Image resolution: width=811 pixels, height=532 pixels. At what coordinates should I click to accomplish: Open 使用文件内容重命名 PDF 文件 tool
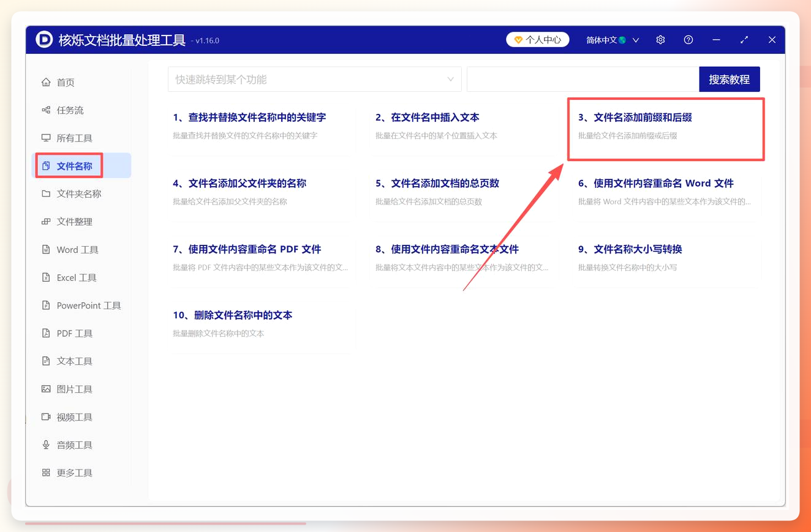[x=247, y=249]
